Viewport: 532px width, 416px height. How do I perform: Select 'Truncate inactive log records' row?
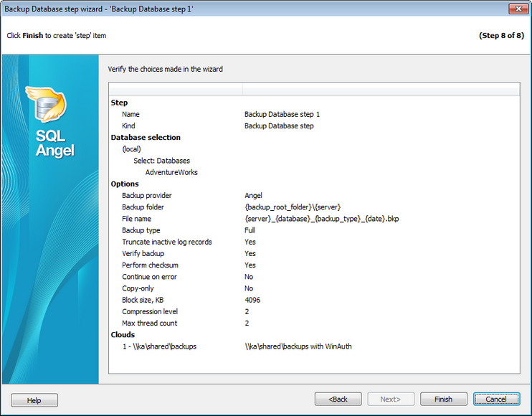point(167,242)
